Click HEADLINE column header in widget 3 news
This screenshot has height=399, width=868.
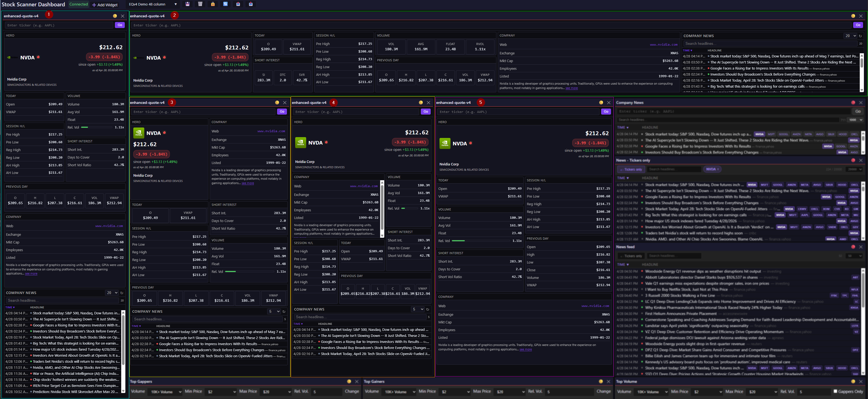[163, 326]
